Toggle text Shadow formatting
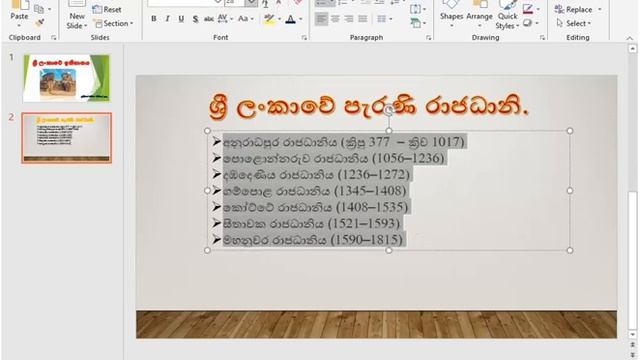Screen dimensions: 640x360 pyautogui.click(x=196, y=19)
